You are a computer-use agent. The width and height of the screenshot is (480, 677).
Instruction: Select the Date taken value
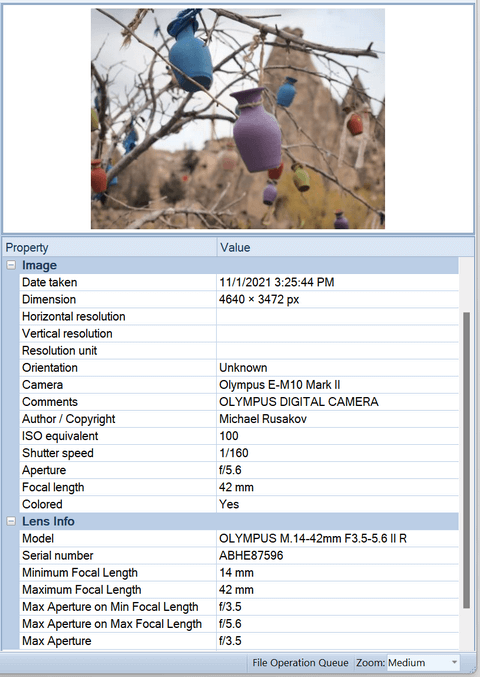click(276, 282)
